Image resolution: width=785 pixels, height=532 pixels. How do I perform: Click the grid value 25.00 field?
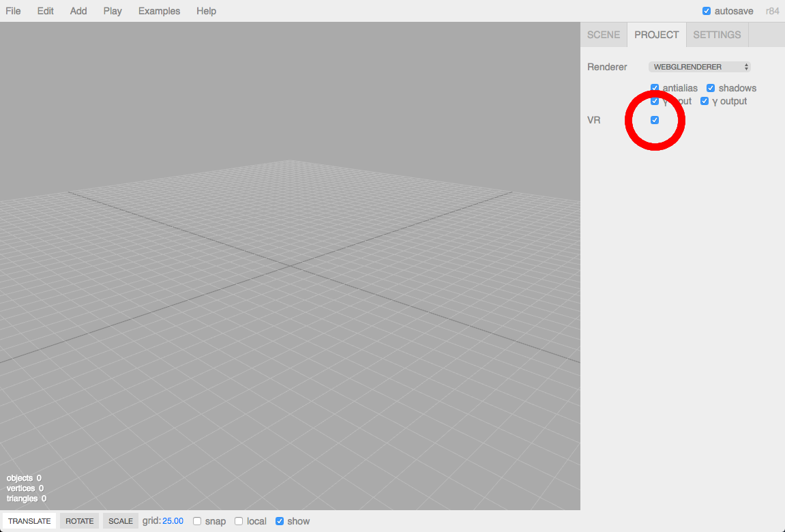tap(173, 521)
